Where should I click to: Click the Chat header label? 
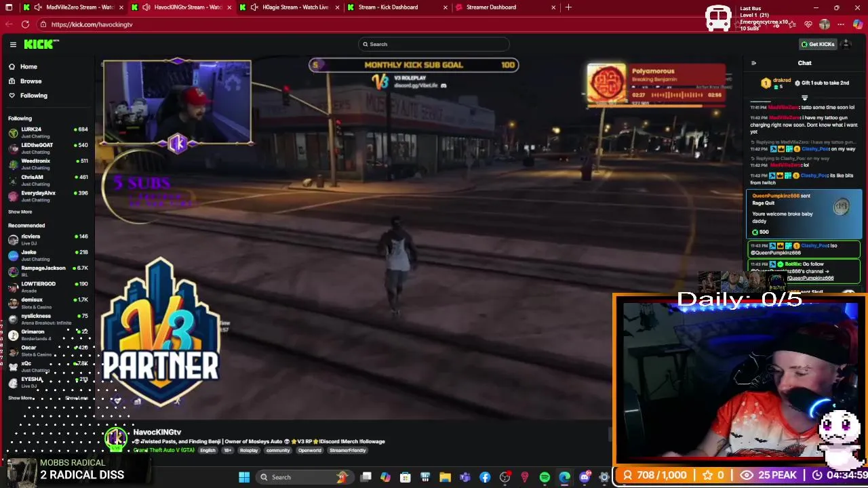(804, 63)
